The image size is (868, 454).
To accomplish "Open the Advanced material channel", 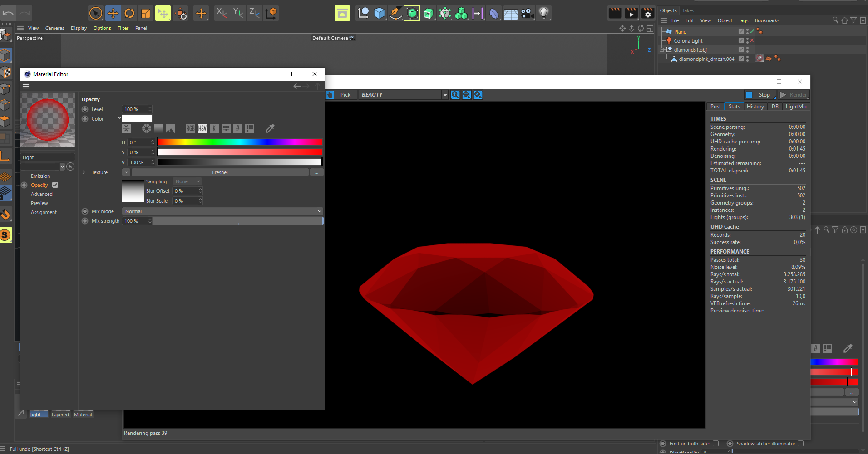I will point(42,194).
